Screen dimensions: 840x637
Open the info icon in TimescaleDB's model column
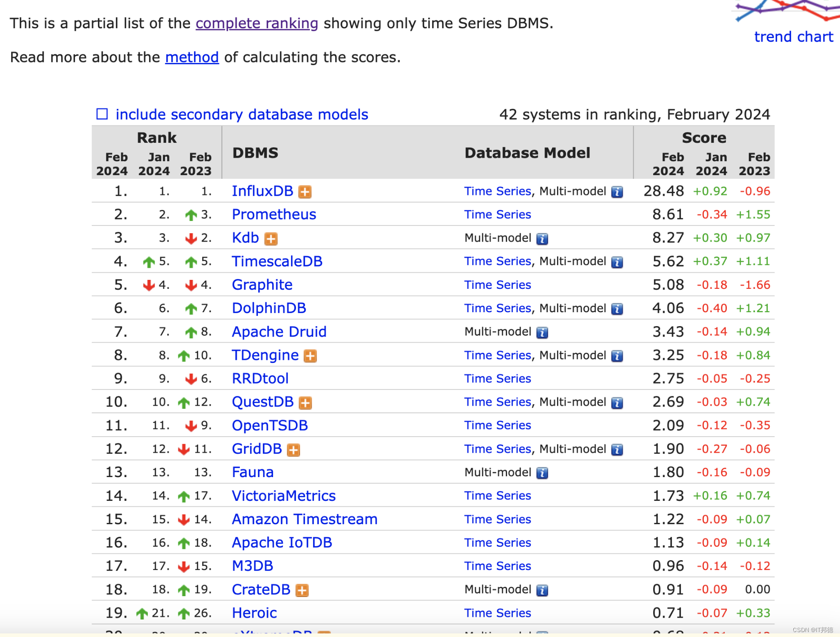pos(617,262)
